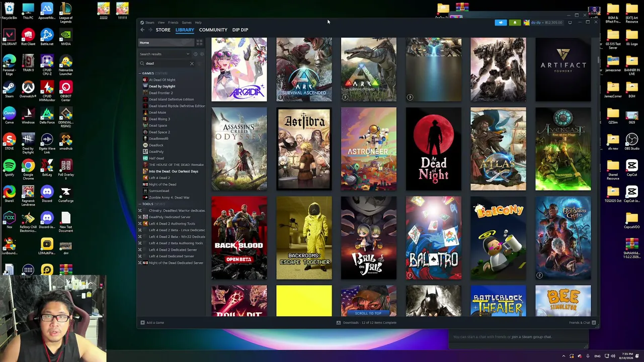This screenshot has width=644, height=362.
Task: Select DeadPoly Dedicated Server tool
Action: coord(170,217)
